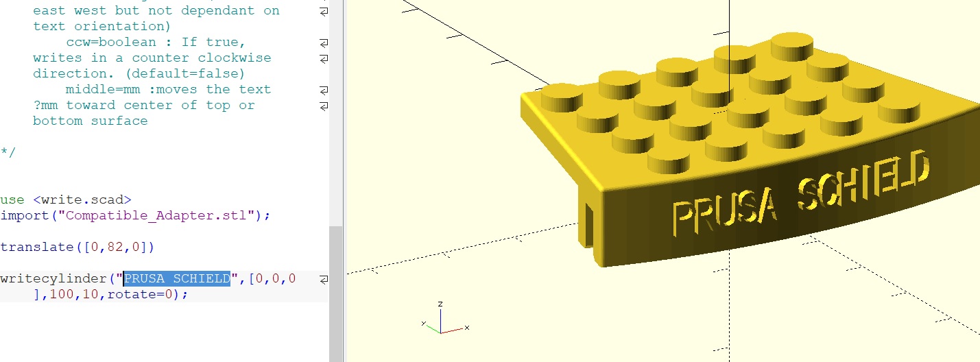The width and height of the screenshot is (980, 362).
Task: Click the comment line "direction. (default=false)"
Action: [x=139, y=73]
